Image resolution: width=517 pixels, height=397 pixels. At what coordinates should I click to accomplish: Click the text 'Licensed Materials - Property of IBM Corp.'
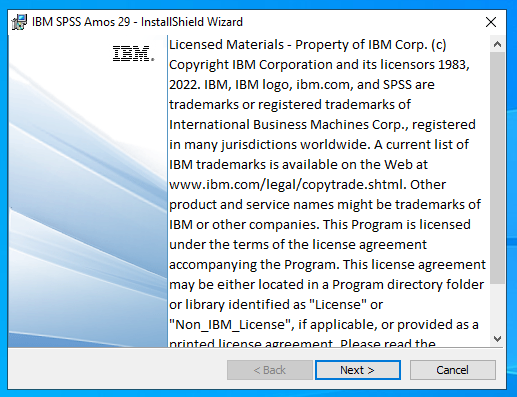[298, 45]
